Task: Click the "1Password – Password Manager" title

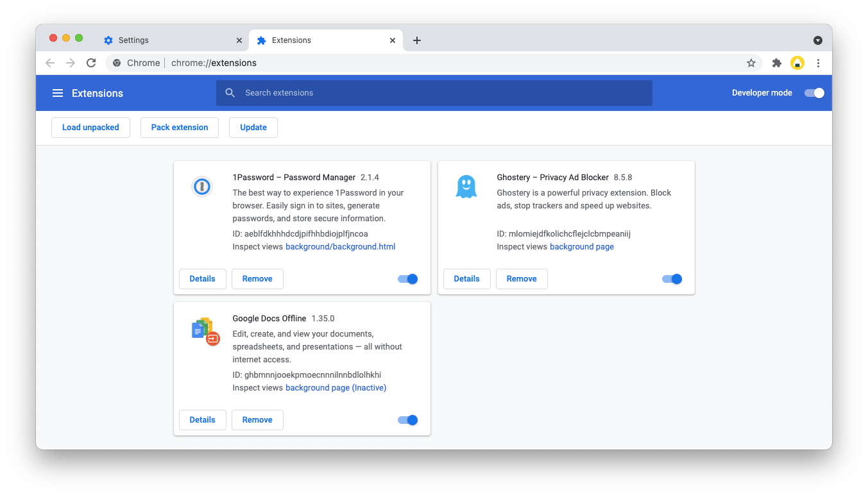Action: 294,178
